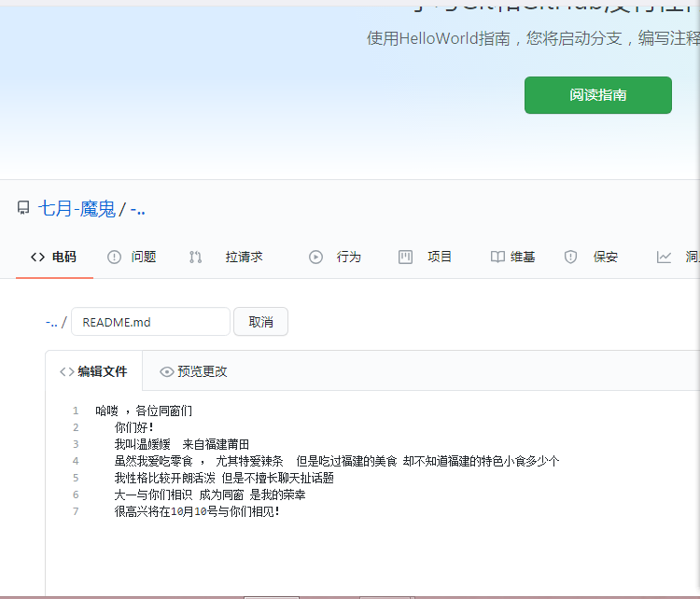Viewport: 700px width, 599px height.
Task: Click the eye icon for preview changes
Action: click(x=167, y=371)
